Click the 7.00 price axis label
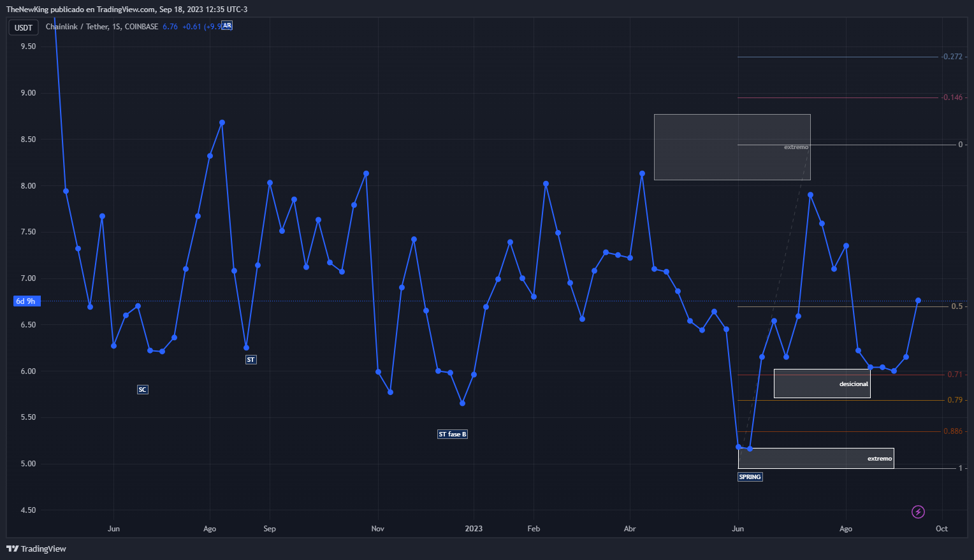Screen dimensions: 974x560 28,278
